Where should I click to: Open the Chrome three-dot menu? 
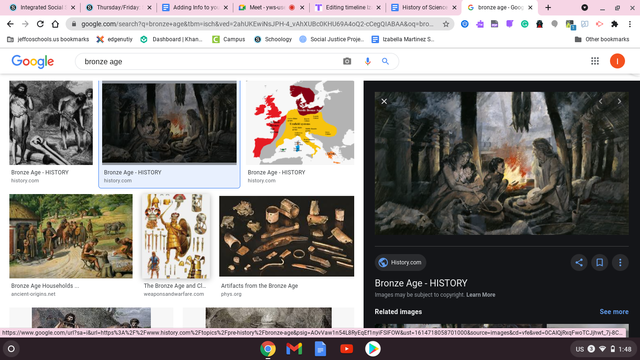(630, 24)
